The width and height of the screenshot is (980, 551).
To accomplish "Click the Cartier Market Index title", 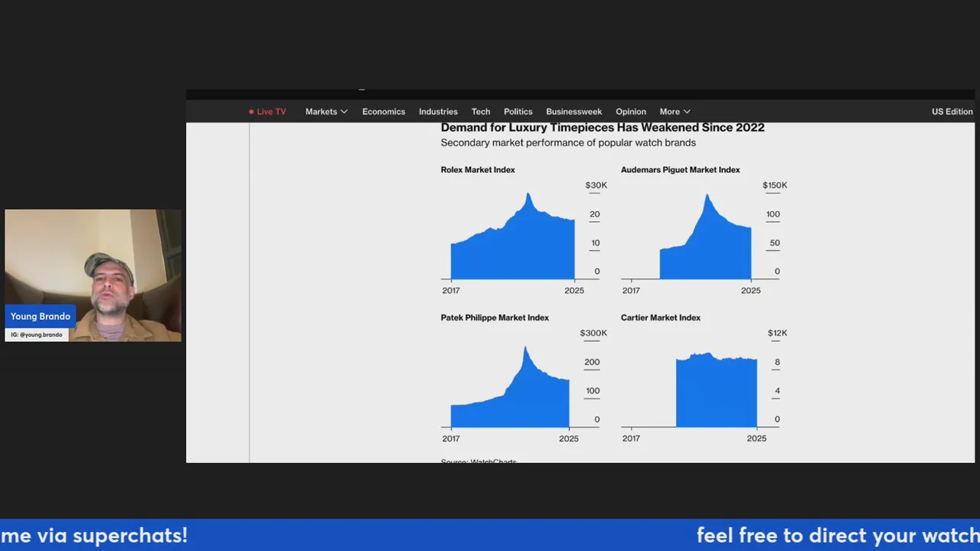I will coord(661,318).
